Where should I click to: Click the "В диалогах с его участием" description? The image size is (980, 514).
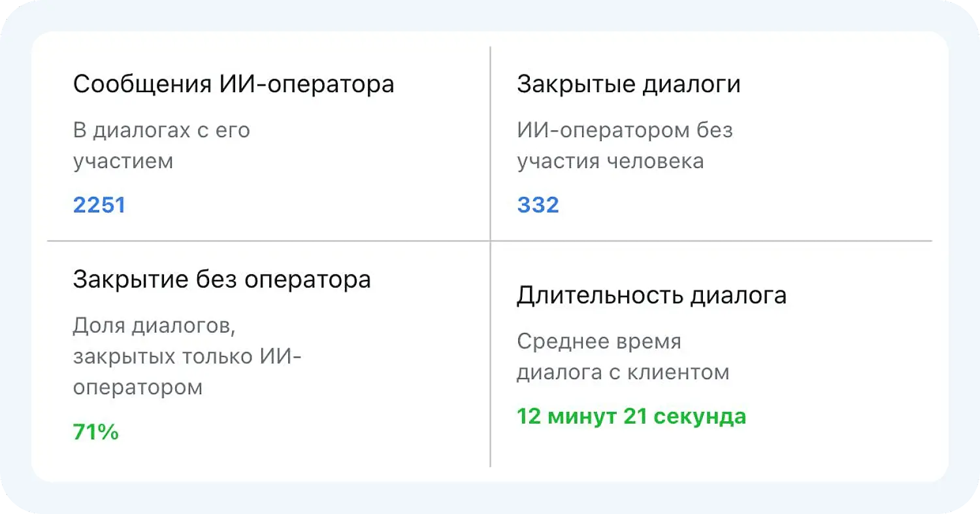click(x=161, y=145)
